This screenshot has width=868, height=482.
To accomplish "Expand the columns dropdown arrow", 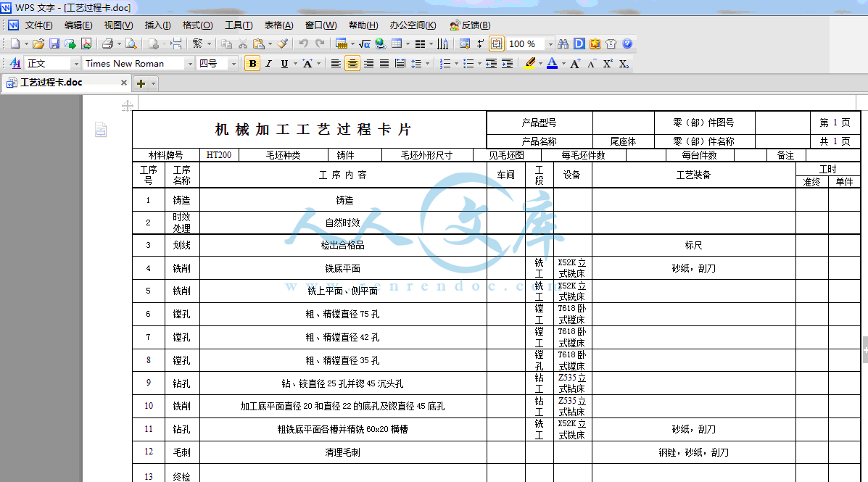I will coord(431,43).
